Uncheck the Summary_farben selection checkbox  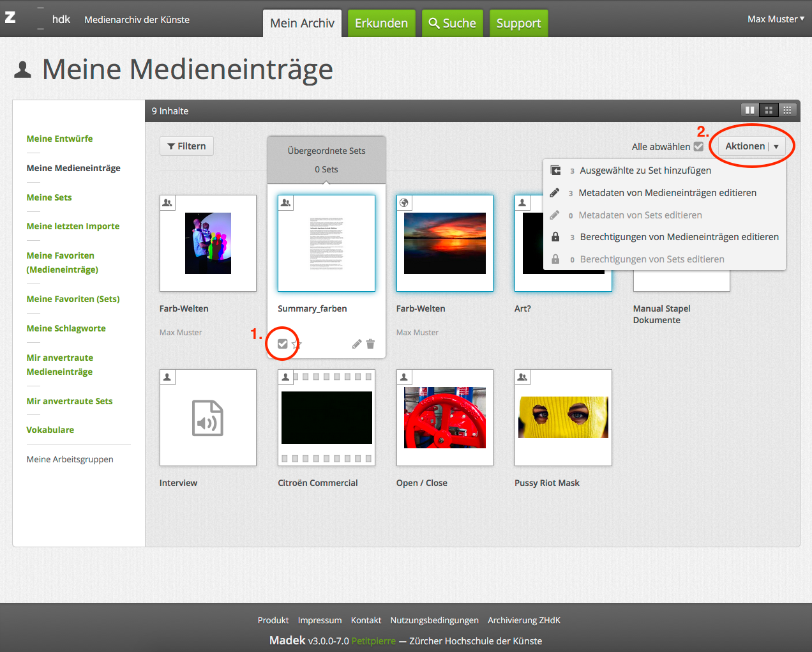(283, 344)
